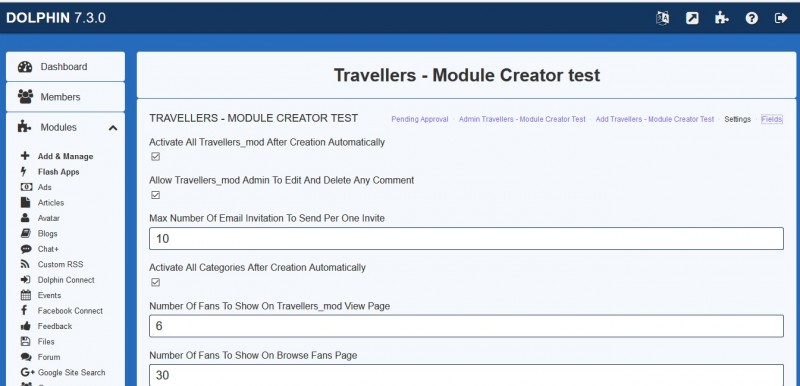This screenshot has width=800, height=386.
Task: Open the Dolphin Connect link
Action: pos(66,280)
